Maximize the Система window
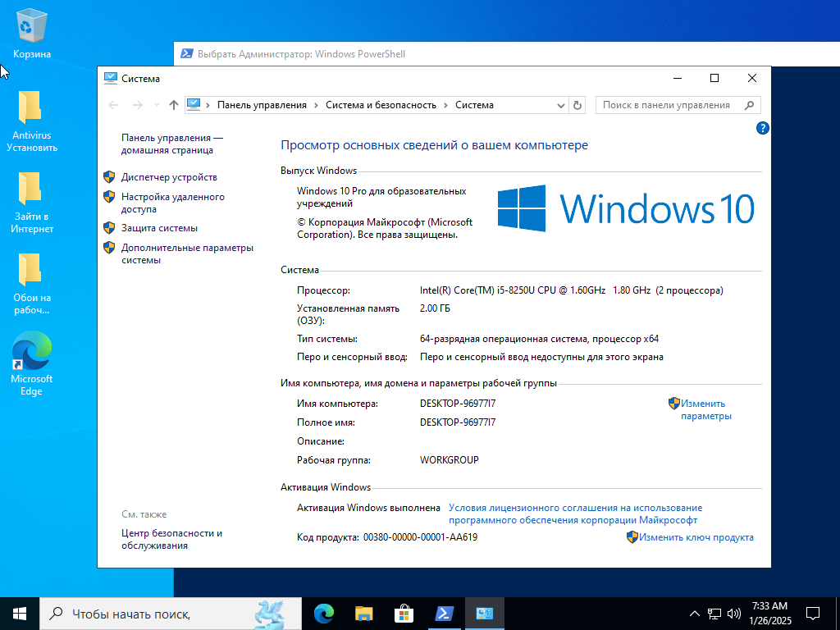Viewport: 840px width, 630px height. click(x=714, y=78)
